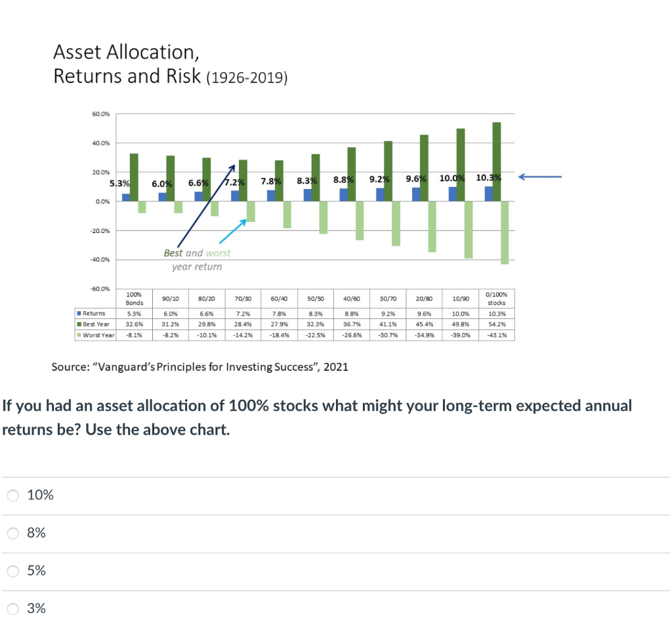Click the blue arrow pointing at 10.3% bar
Screen dimensions: 672x634
click(538, 176)
